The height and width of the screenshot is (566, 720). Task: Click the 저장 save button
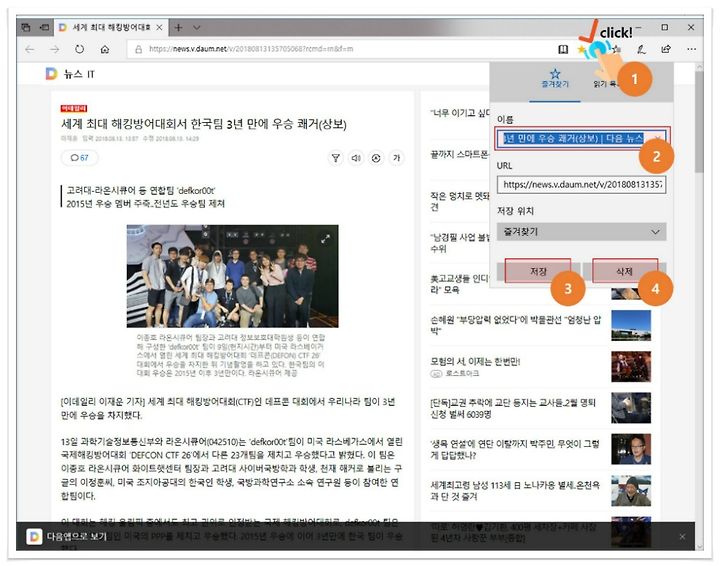(x=538, y=271)
